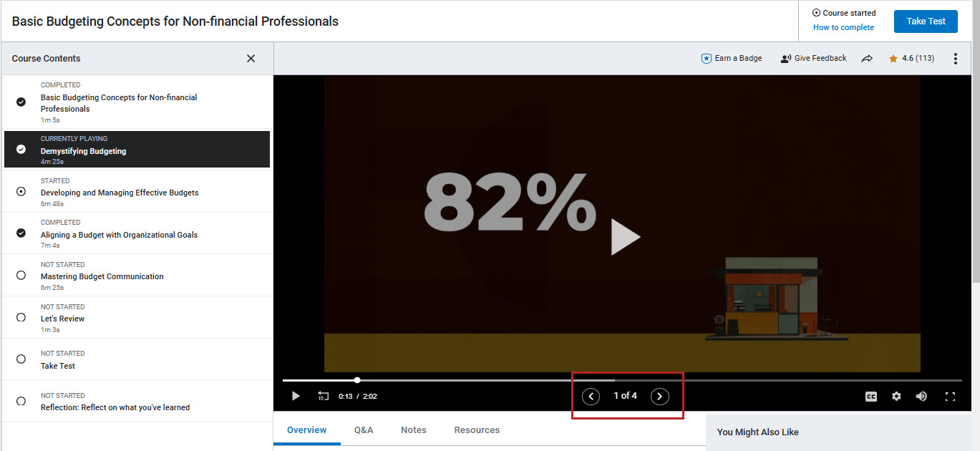Share the course using arrow icon
Screen dimensions: 980x451
tap(867, 59)
